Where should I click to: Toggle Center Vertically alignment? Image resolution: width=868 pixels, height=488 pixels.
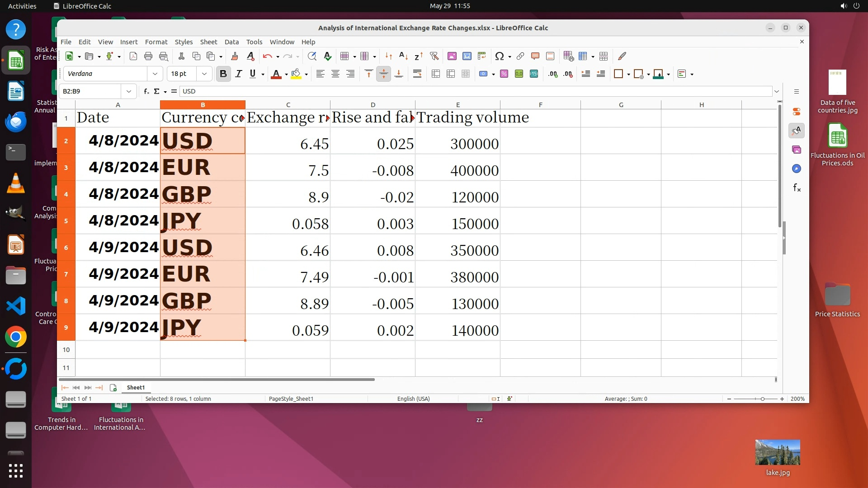(x=383, y=74)
